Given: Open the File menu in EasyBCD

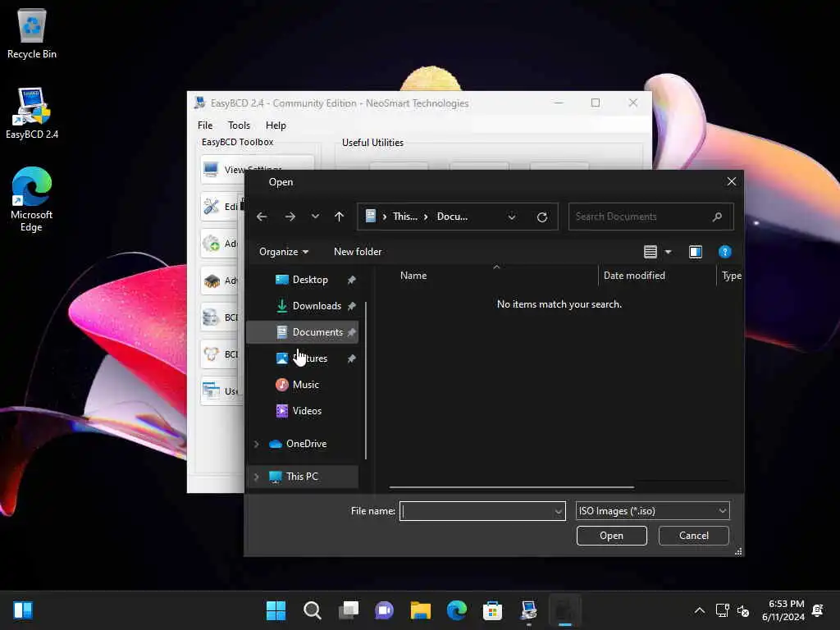Looking at the screenshot, I should 205,126.
